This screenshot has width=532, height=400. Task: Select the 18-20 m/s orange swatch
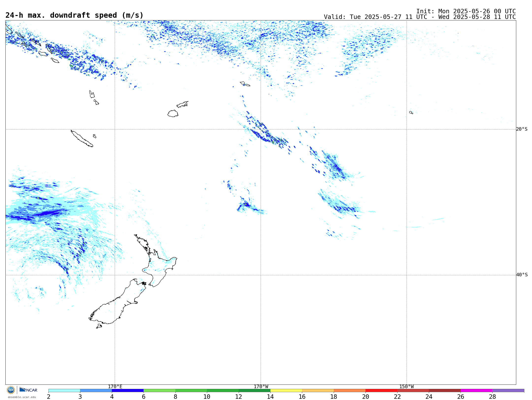pyautogui.click(x=349, y=391)
